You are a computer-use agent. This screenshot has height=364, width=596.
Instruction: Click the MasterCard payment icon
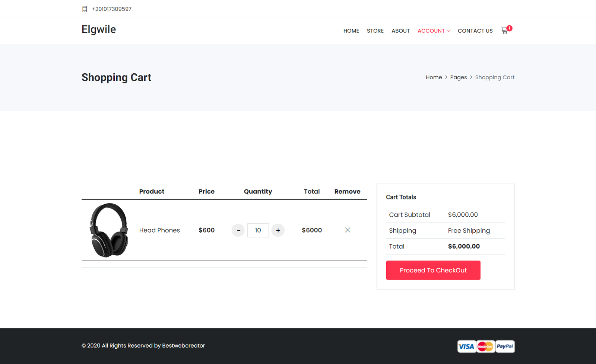(x=485, y=347)
